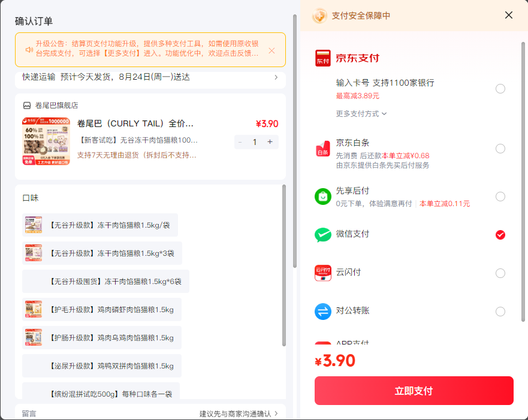Screen dimensions: 528x420
Task: Click 本单立减0.11元 discount text
Action: coord(445,204)
